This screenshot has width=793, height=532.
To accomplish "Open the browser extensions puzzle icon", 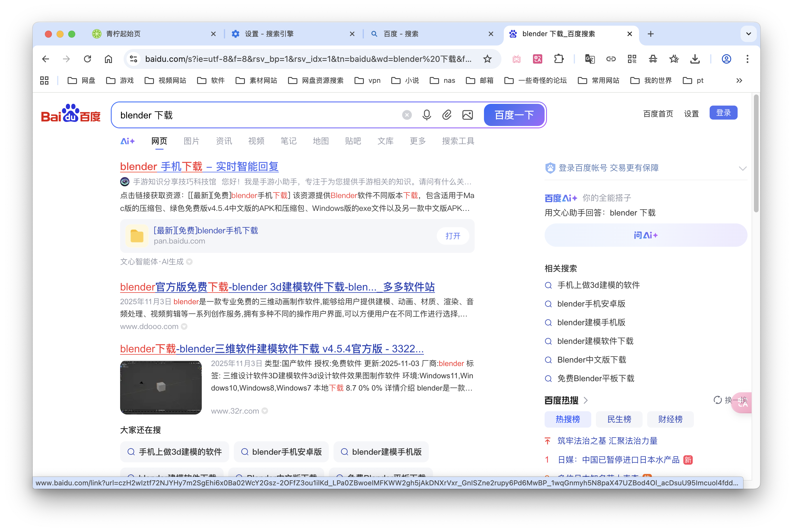I will point(559,59).
